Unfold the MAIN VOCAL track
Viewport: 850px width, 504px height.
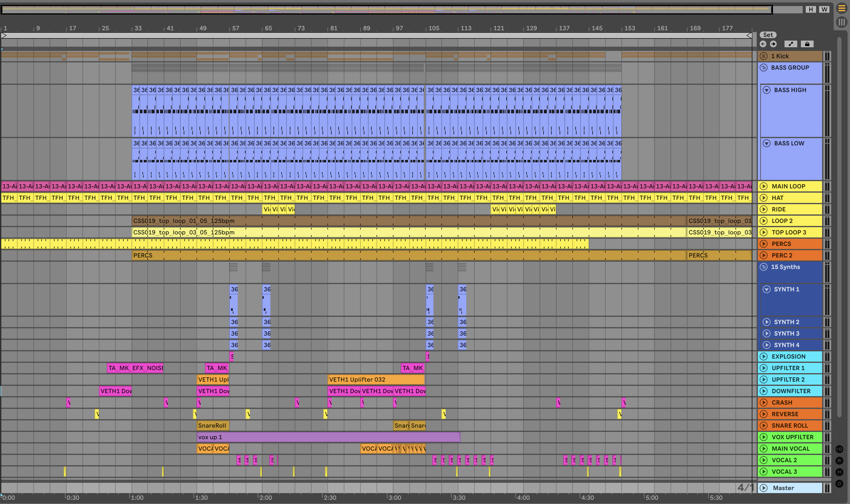764,449
